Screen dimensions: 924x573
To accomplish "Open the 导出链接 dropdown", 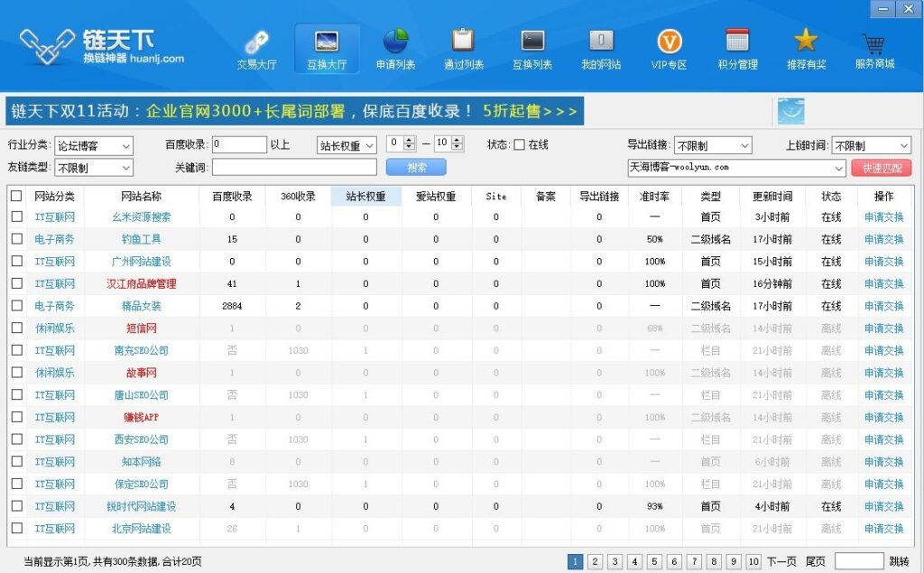I will (x=713, y=145).
